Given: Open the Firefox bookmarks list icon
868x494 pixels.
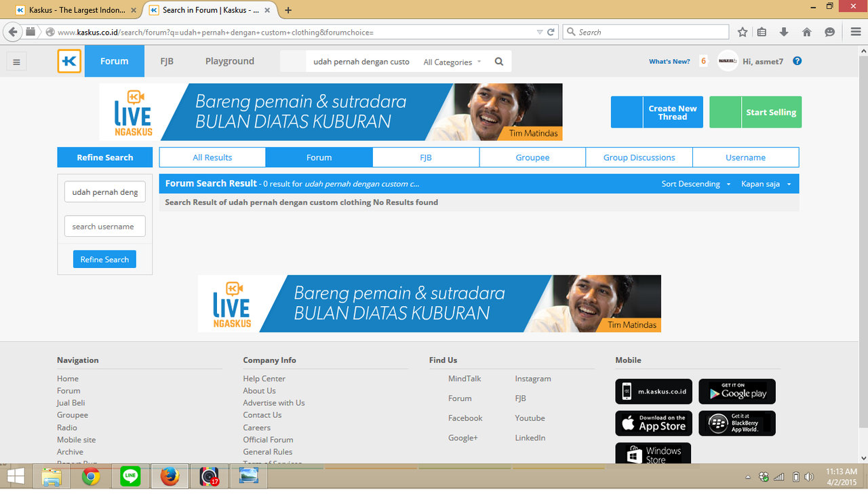Looking at the screenshot, I should 762,32.
